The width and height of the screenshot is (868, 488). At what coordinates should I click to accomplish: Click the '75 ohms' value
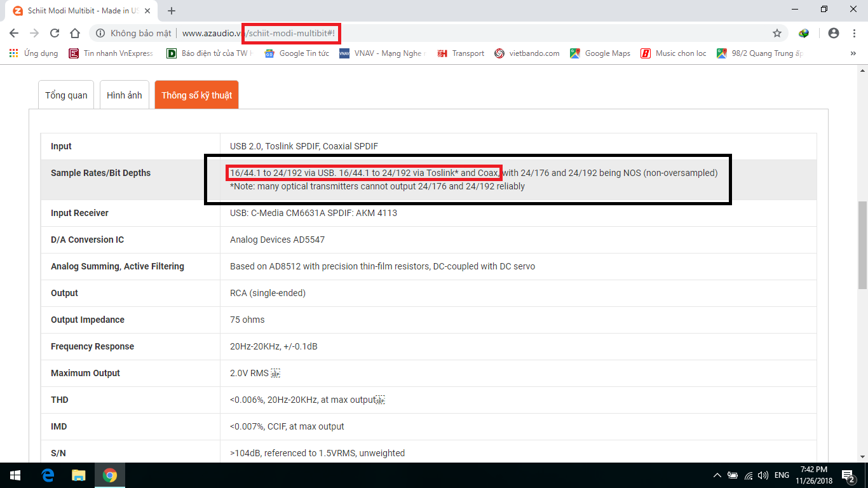tap(247, 320)
